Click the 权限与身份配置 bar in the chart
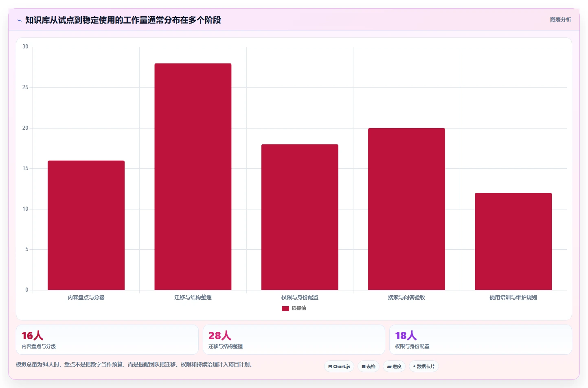 point(300,217)
